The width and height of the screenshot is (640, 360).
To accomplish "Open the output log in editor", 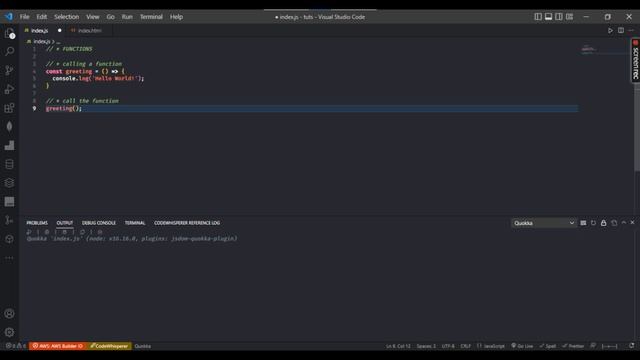I will 614,223.
